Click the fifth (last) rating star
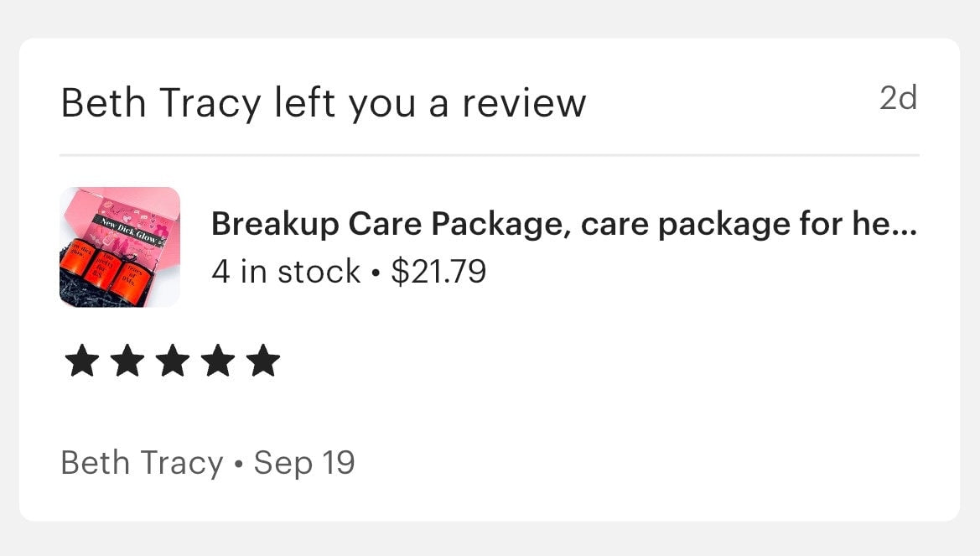 [264, 362]
